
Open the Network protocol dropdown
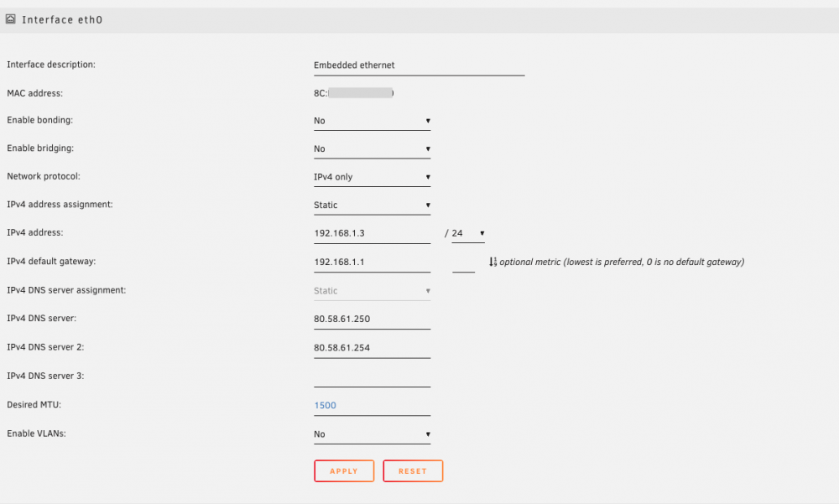[x=372, y=177]
